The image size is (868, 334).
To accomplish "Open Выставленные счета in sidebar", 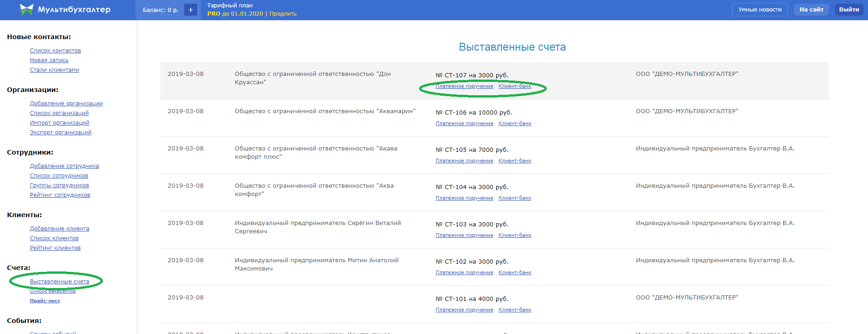I will pos(59,282).
